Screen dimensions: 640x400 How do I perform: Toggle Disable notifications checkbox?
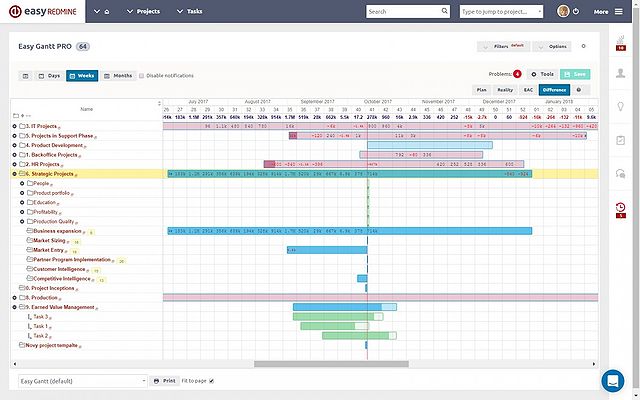[x=142, y=75]
